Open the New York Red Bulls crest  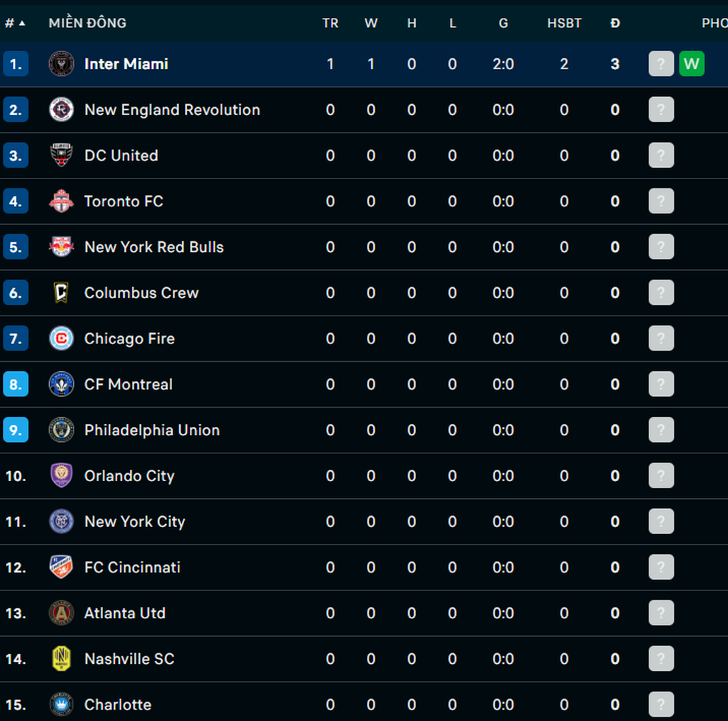[x=61, y=246]
